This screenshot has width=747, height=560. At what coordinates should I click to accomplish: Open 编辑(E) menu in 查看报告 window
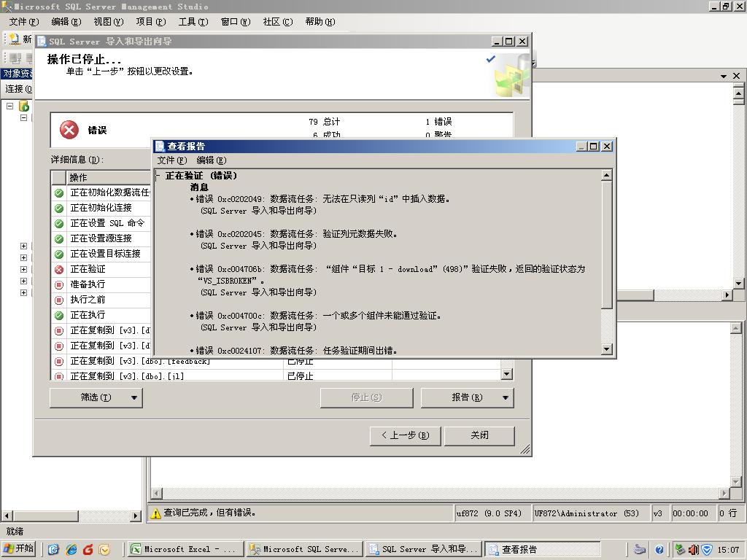coord(212,160)
